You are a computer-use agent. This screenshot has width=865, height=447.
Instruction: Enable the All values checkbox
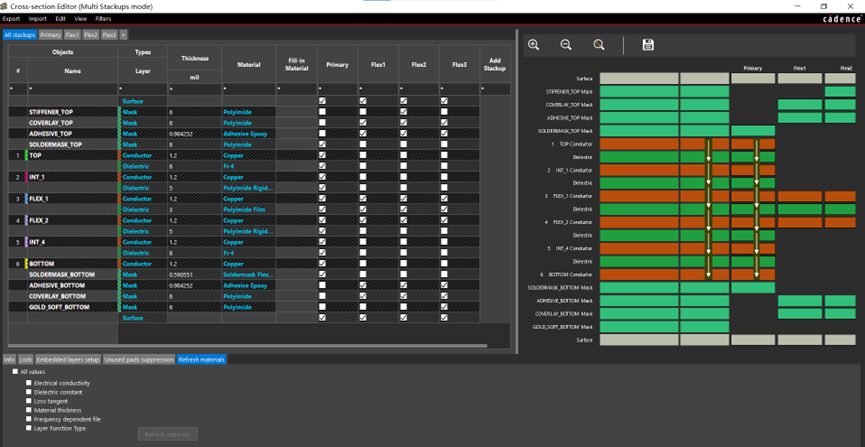(x=15, y=372)
